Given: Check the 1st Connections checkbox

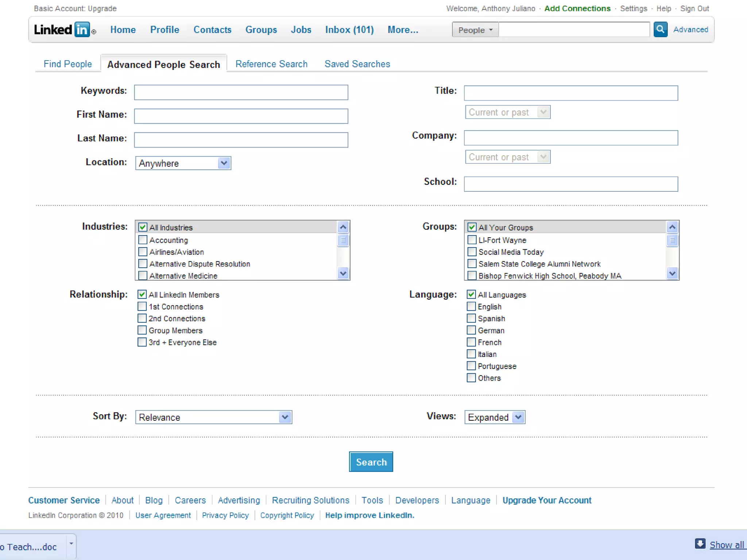Looking at the screenshot, I should [142, 307].
